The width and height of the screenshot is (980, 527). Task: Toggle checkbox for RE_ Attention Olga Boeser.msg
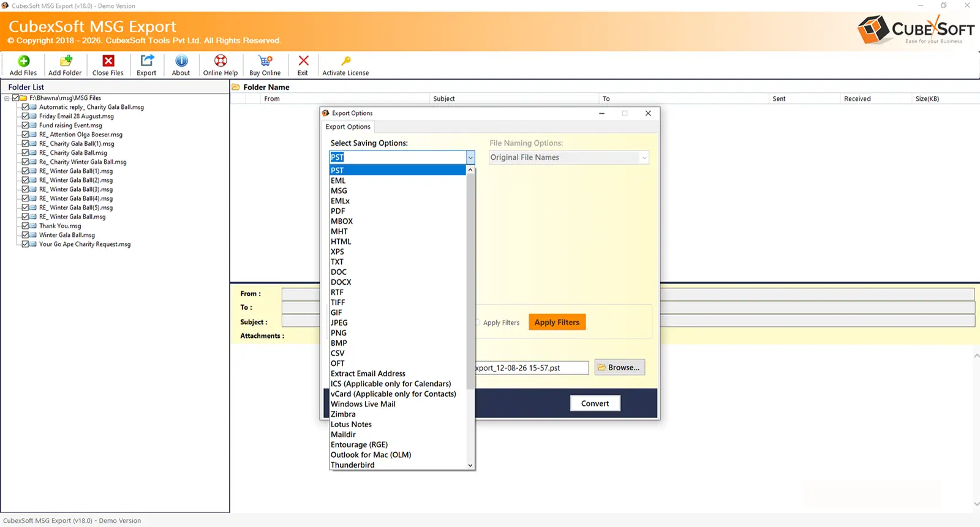pos(25,135)
